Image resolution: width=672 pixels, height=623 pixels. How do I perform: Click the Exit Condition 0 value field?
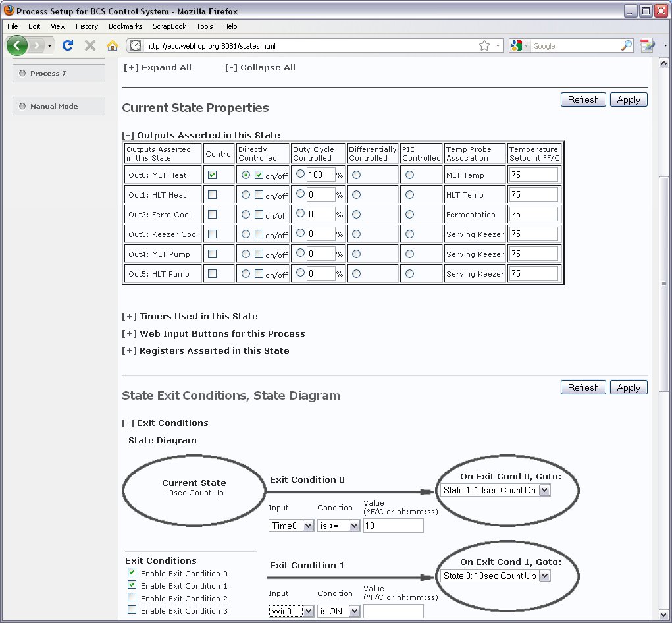coord(394,526)
